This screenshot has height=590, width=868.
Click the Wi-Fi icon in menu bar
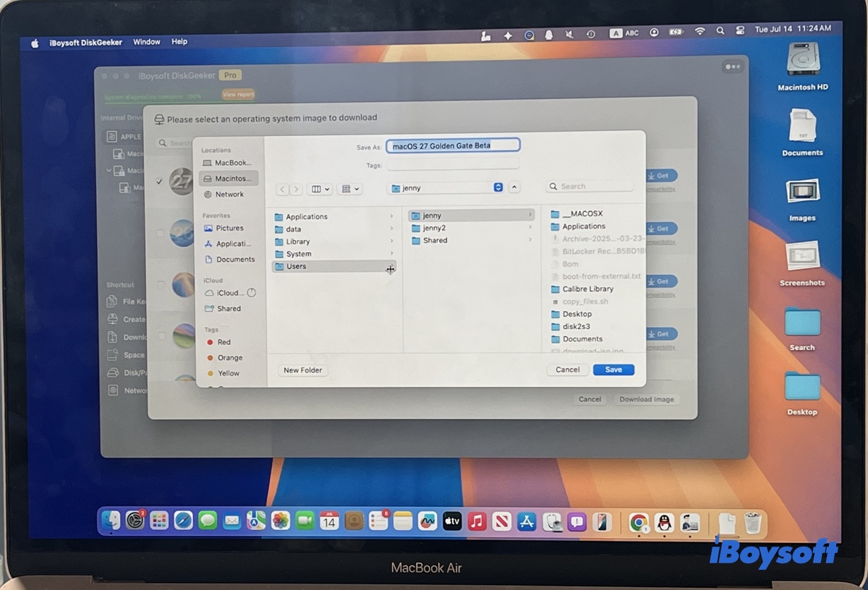699,32
